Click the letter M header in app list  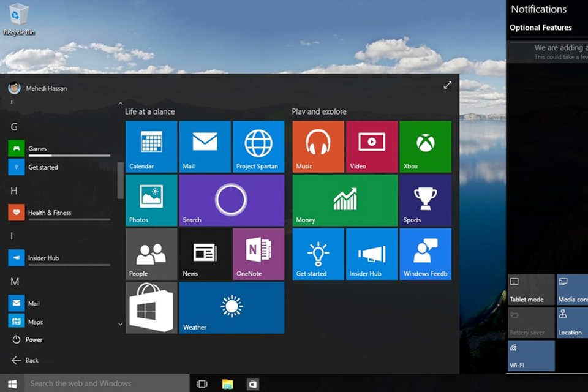point(15,282)
